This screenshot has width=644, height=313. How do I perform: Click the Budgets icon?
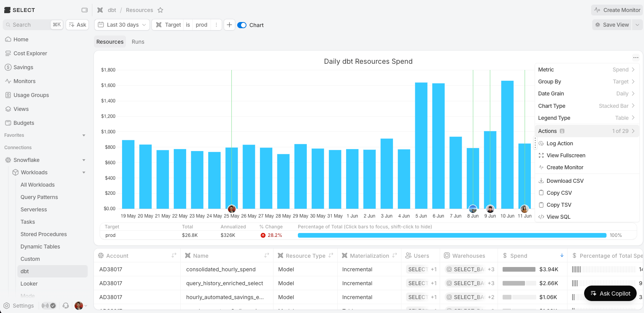click(8, 123)
